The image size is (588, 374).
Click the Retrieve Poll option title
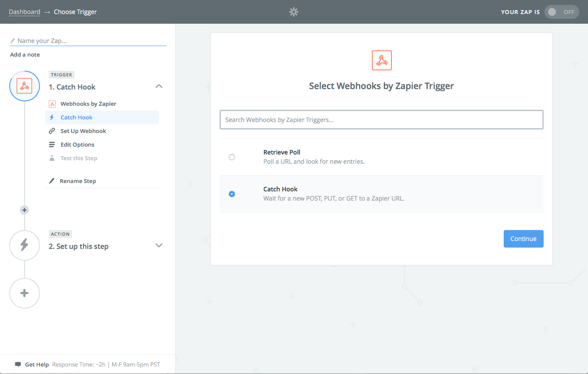click(282, 152)
